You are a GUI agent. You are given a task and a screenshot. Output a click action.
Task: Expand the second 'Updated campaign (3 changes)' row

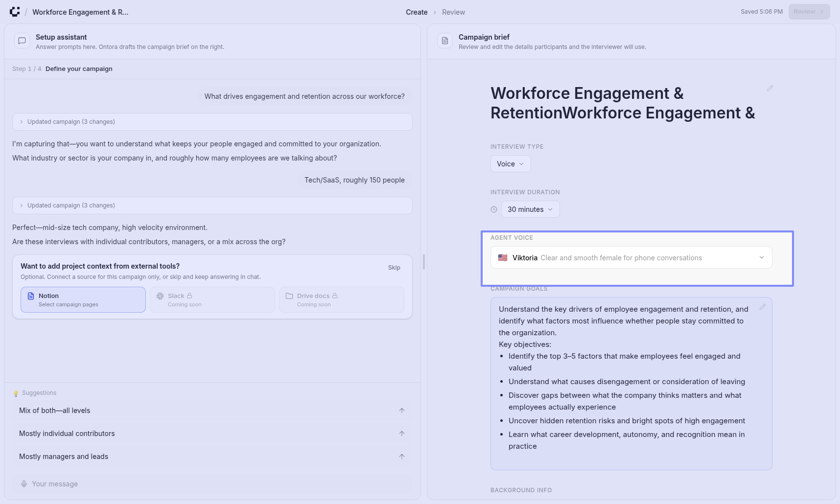coord(212,206)
